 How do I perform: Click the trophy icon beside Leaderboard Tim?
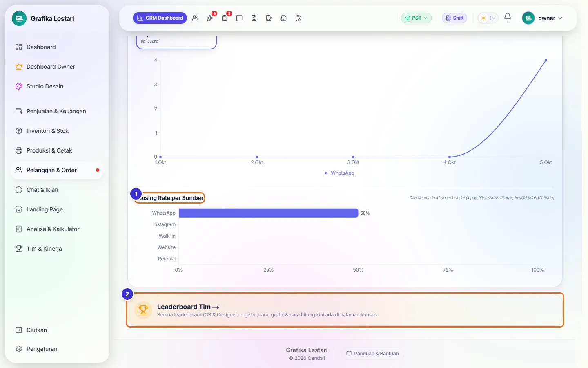point(143,310)
